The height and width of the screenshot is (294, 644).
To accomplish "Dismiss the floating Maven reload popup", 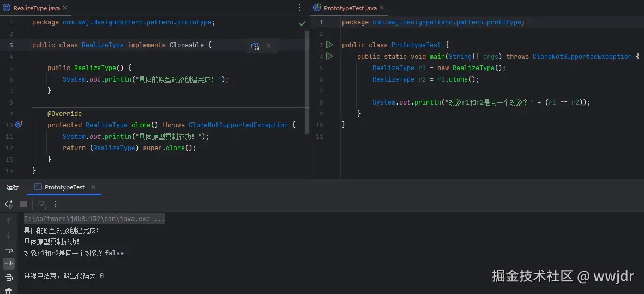I will point(269,46).
